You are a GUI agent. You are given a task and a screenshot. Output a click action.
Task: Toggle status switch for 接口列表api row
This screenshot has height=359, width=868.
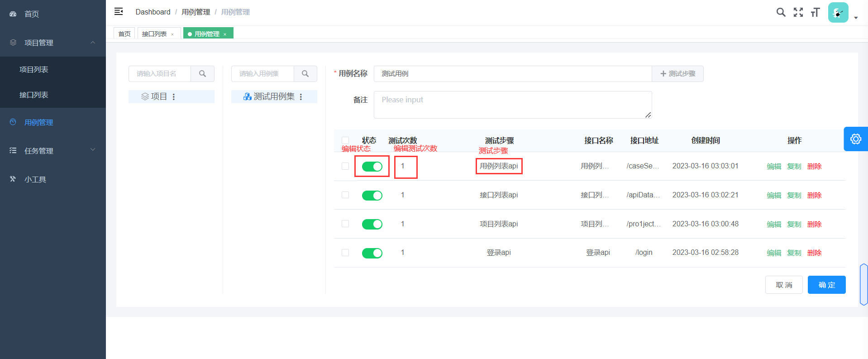tap(372, 196)
